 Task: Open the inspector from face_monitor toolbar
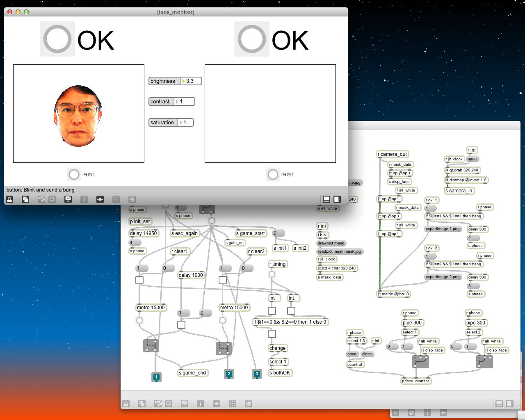(84, 199)
